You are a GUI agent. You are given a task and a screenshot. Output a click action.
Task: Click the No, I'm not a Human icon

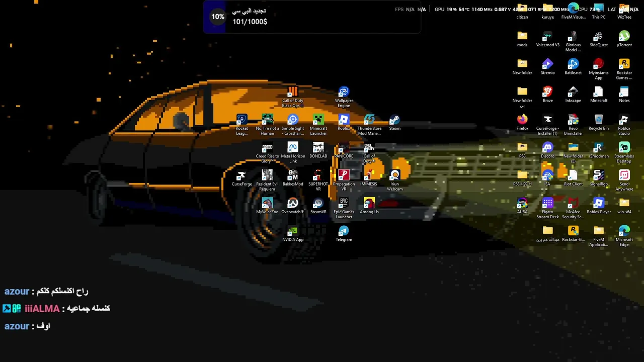click(x=267, y=124)
